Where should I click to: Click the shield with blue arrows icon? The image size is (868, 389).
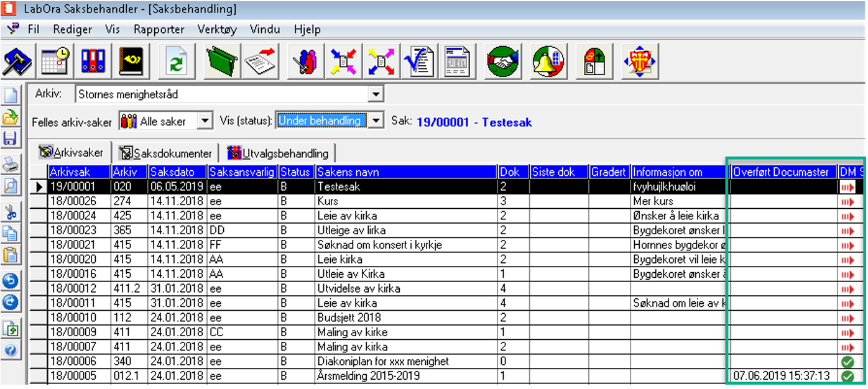point(639,62)
